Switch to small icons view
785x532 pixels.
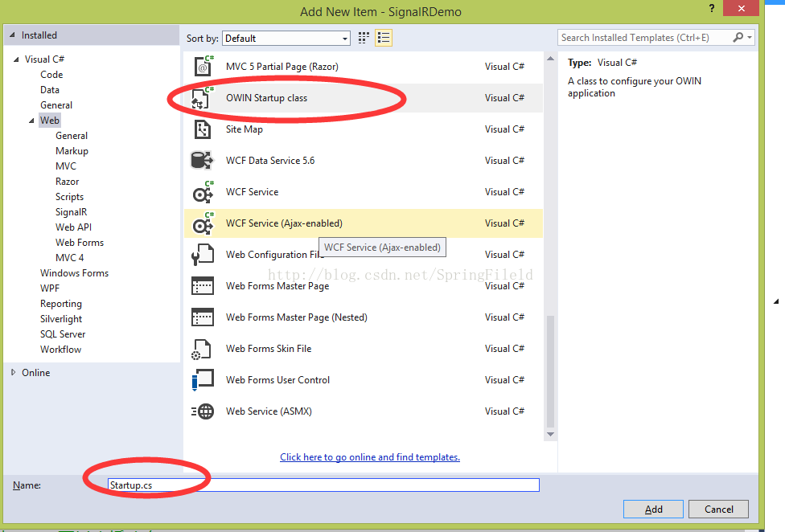tap(364, 38)
